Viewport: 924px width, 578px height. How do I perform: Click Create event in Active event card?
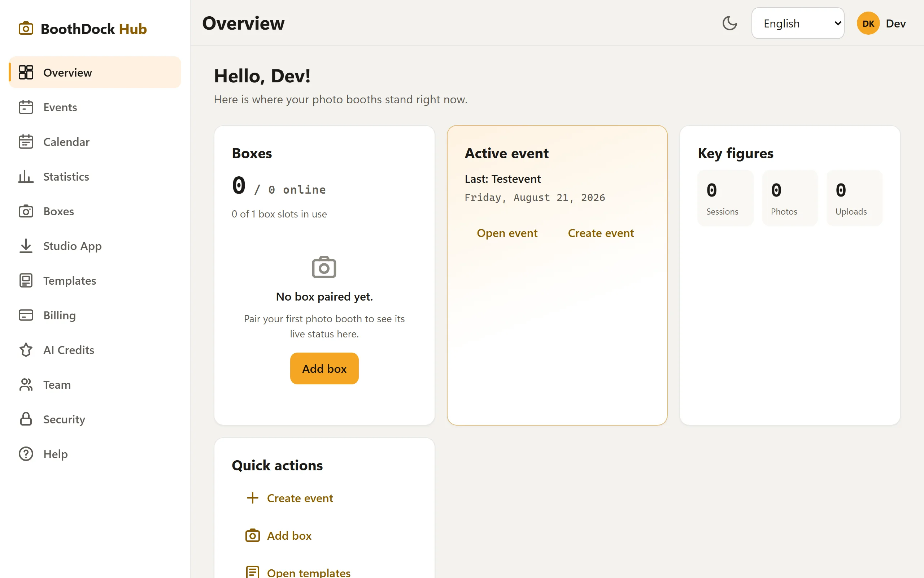pyautogui.click(x=601, y=233)
